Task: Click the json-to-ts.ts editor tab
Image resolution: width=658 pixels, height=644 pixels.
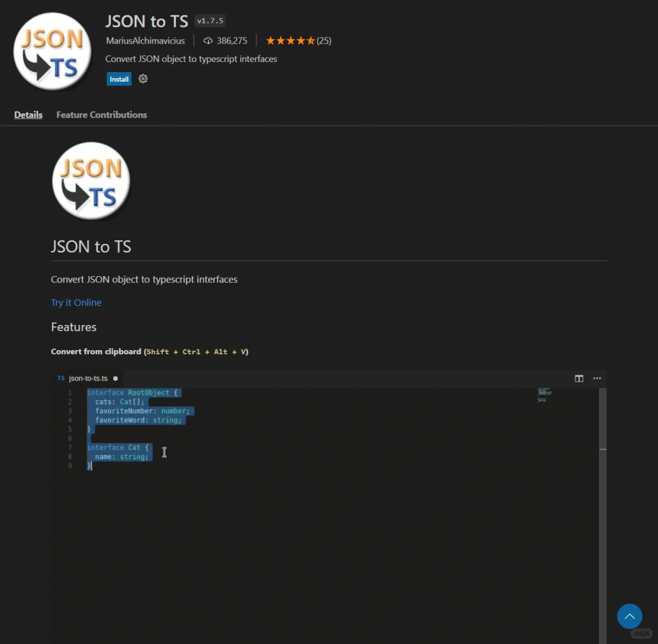Action: [x=87, y=378]
